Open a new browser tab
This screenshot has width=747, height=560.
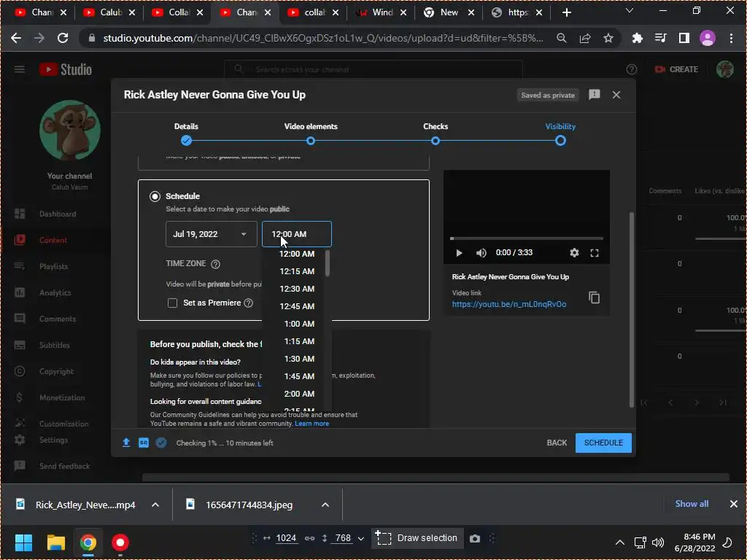566,12
